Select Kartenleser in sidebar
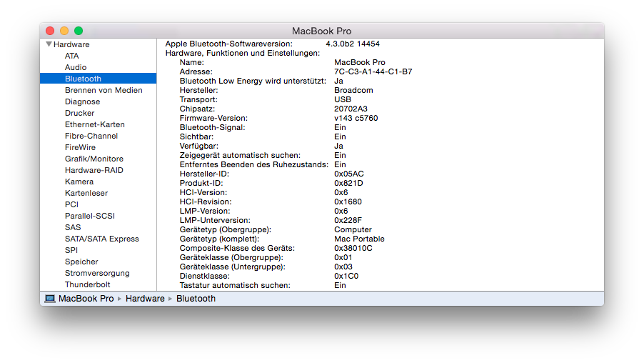Viewport: 644px width, 363px height. 86,193
